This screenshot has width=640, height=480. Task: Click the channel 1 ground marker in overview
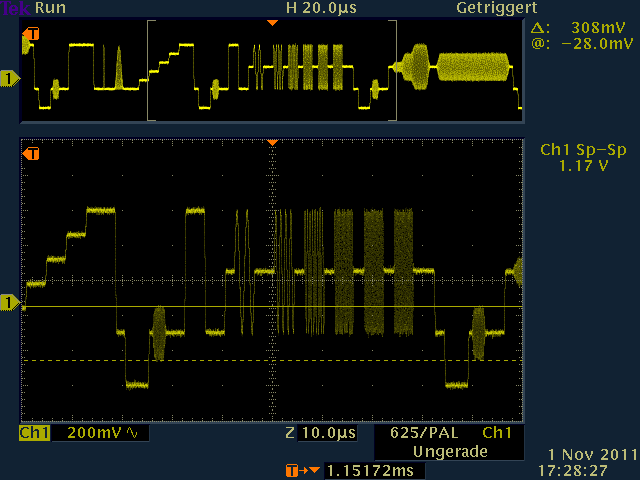tap(11, 79)
